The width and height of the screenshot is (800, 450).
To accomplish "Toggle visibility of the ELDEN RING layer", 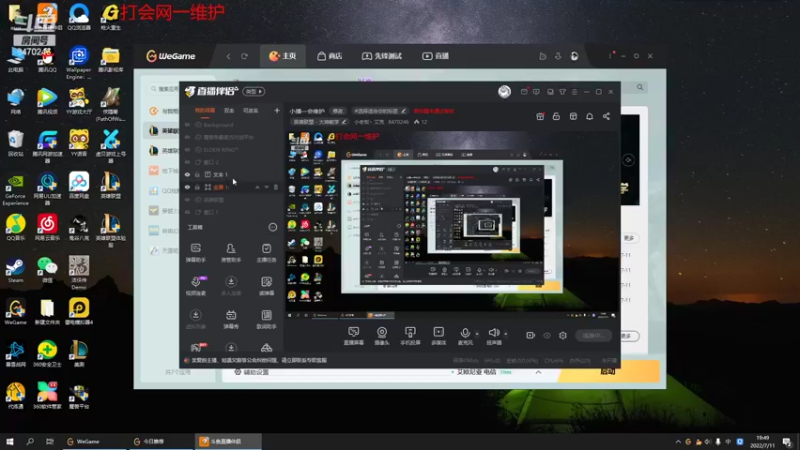I will click(x=187, y=149).
